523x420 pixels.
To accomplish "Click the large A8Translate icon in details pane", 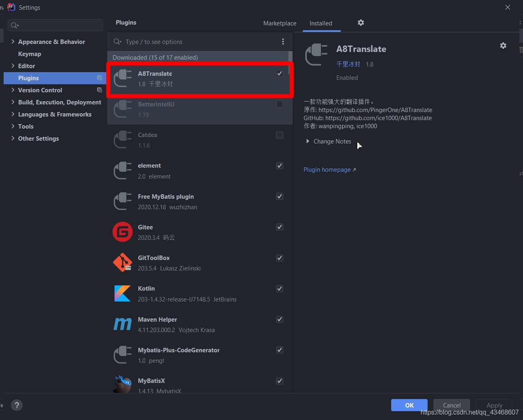I will click(317, 54).
